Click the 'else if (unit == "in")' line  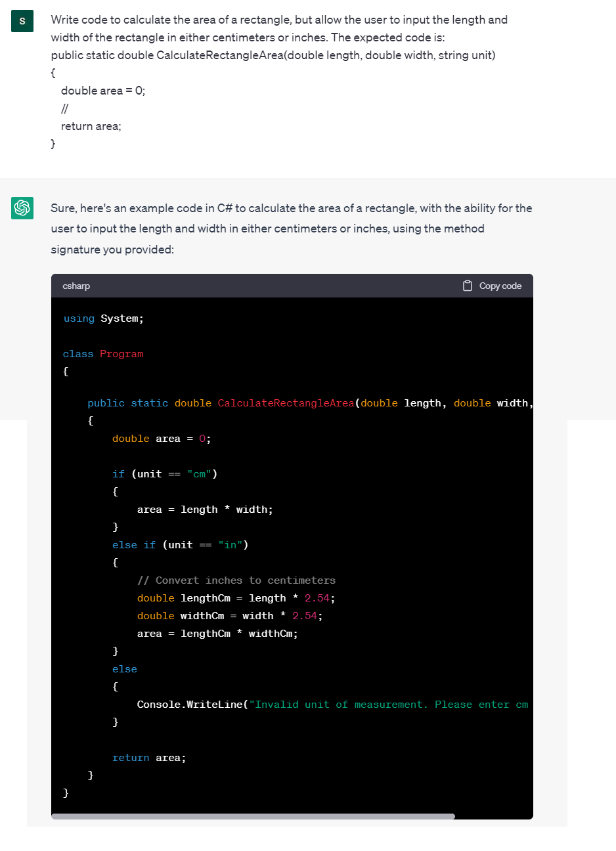pyautogui.click(x=180, y=545)
